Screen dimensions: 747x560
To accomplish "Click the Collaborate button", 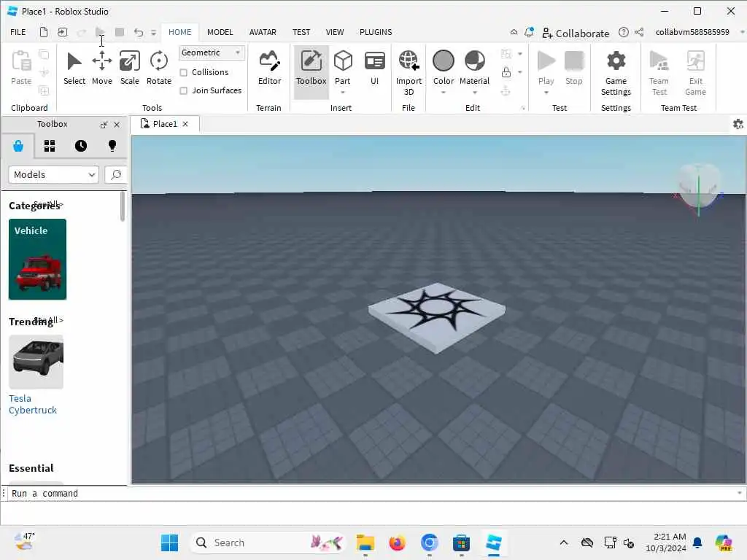I will tap(576, 34).
